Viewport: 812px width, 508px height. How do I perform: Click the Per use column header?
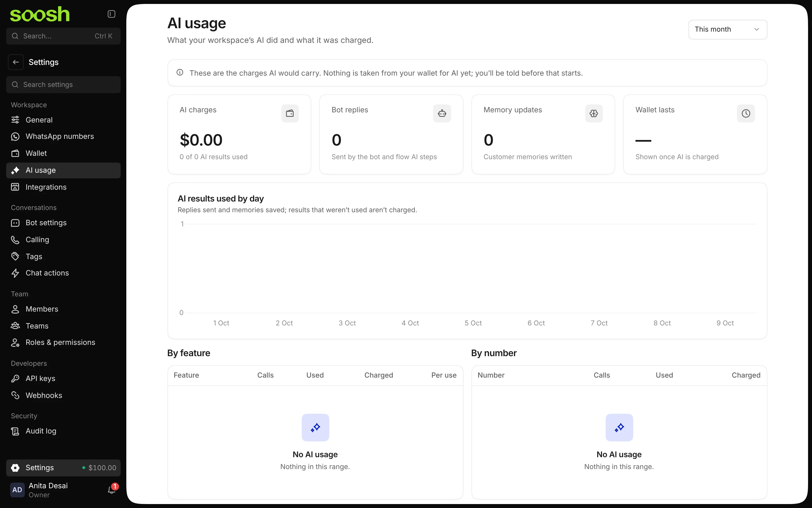pyautogui.click(x=443, y=375)
